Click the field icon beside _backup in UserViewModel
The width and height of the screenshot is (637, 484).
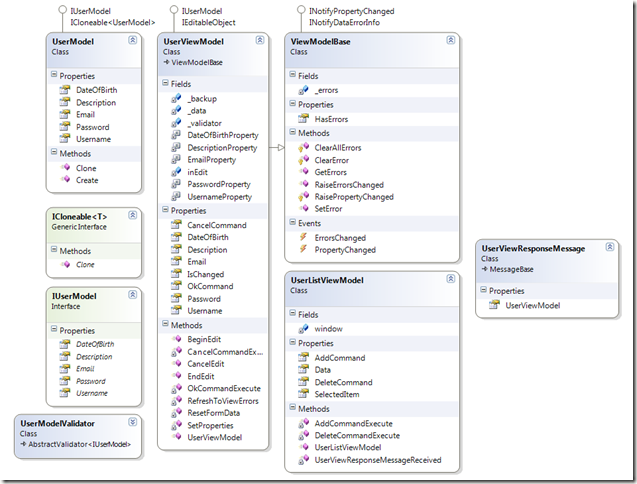(175, 99)
